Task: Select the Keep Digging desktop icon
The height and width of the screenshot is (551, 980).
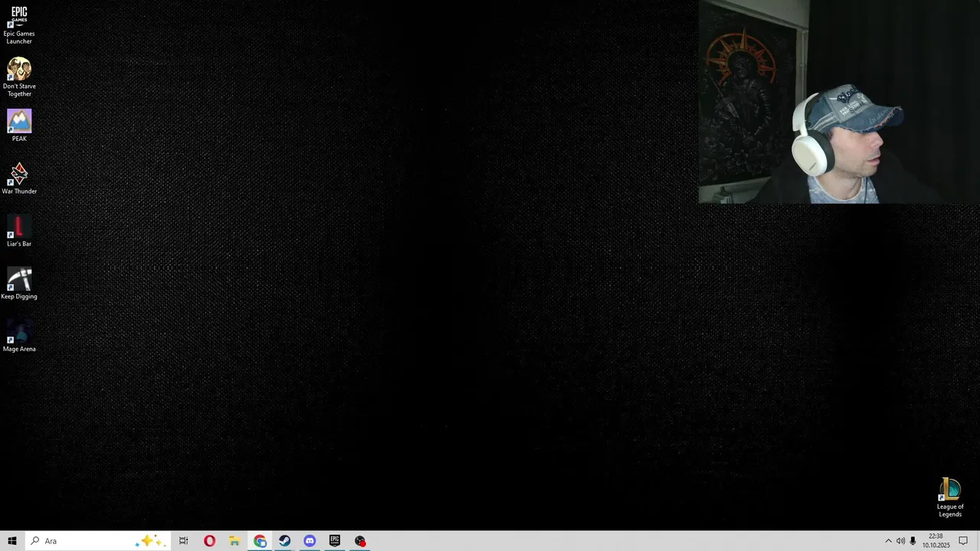Action: [x=19, y=283]
